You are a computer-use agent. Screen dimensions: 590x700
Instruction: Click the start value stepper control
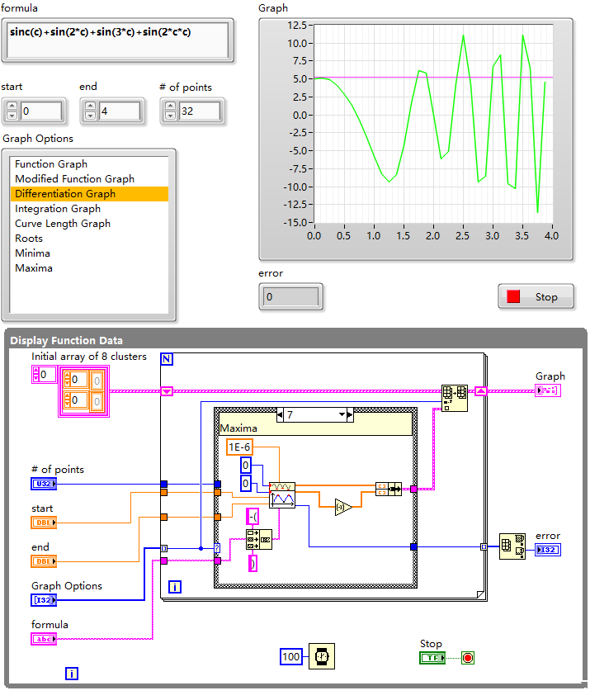click(12, 111)
